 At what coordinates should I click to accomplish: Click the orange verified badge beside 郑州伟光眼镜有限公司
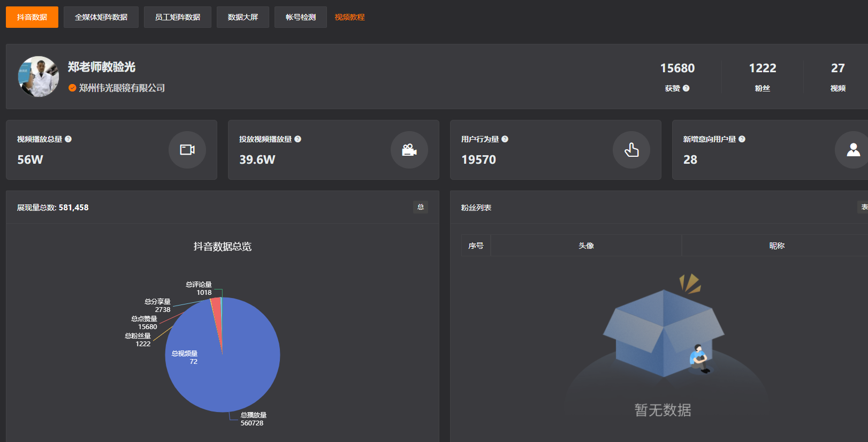pos(72,88)
